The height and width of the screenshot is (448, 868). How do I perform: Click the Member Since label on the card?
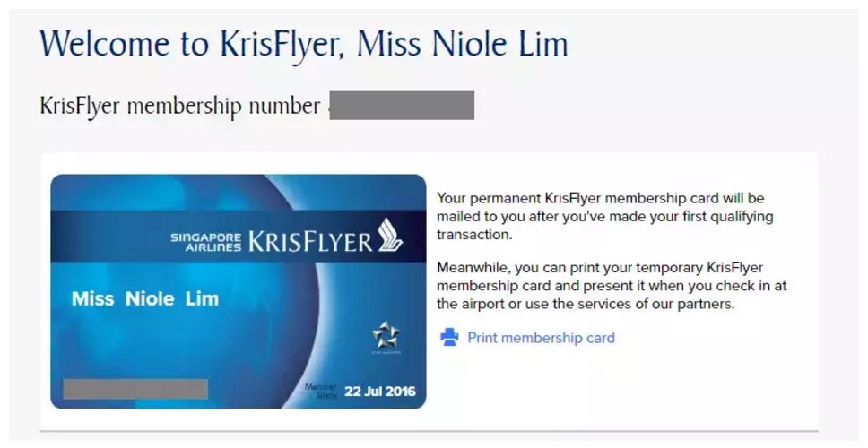tap(321, 391)
